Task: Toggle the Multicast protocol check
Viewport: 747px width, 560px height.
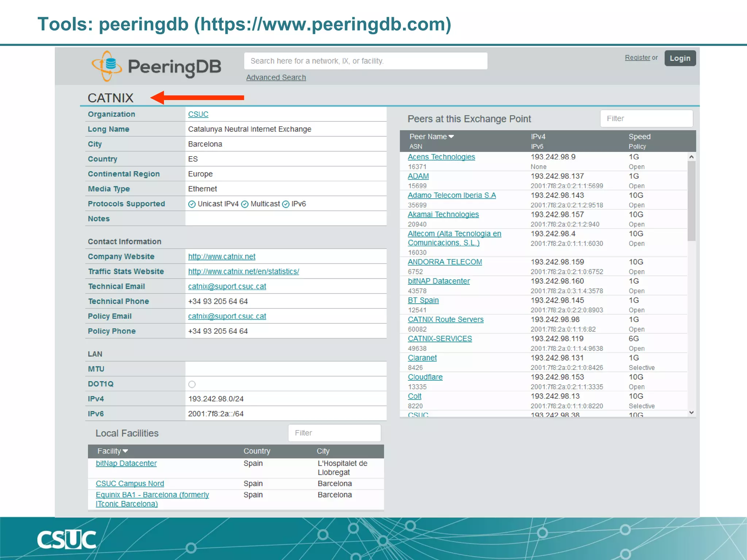Action: (x=245, y=204)
